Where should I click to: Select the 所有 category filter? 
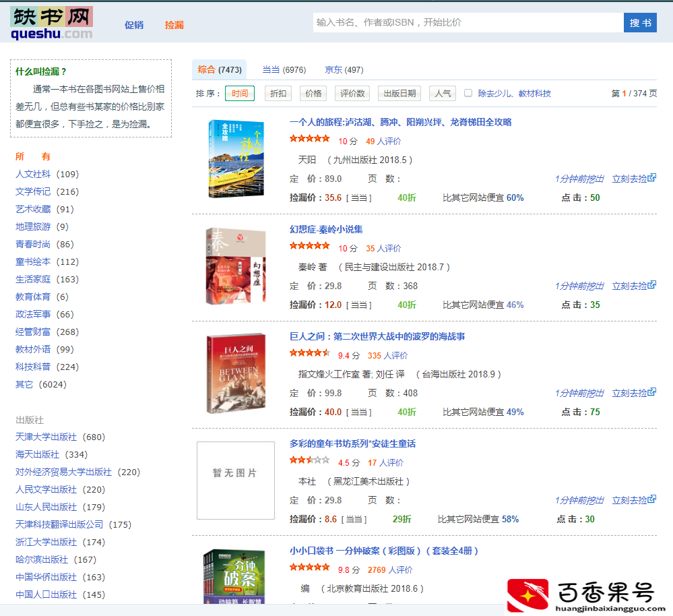click(32, 156)
